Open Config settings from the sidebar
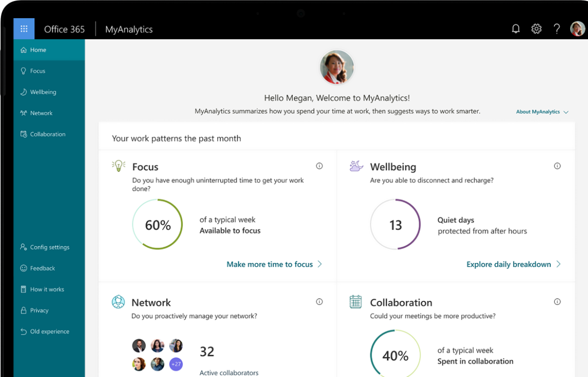 pyautogui.click(x=49, y=247)
